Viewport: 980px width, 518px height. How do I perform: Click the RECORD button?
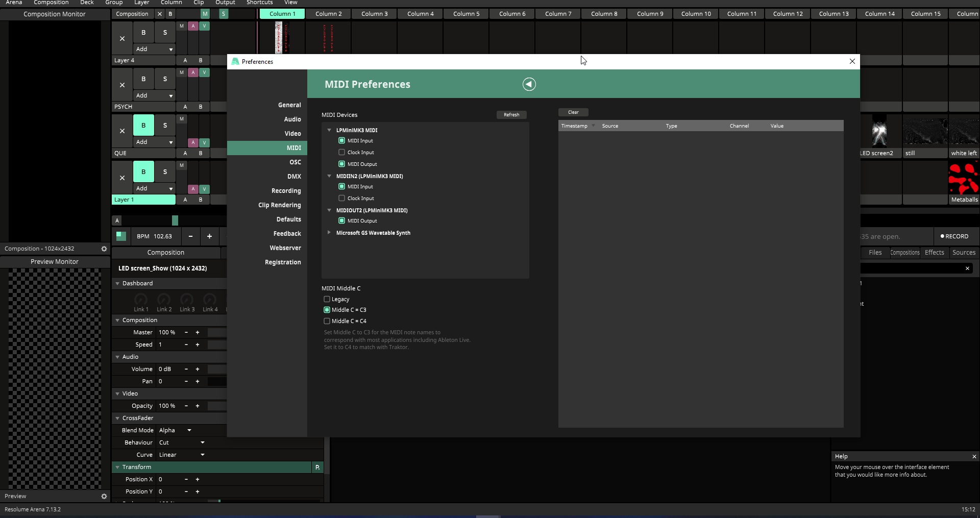pyautogui.click(x=954, y=236)
